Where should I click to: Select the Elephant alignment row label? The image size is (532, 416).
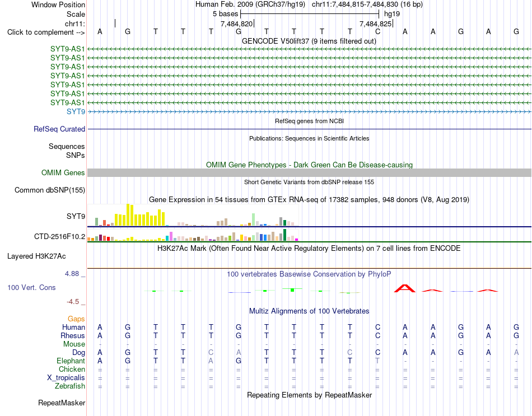71,361
